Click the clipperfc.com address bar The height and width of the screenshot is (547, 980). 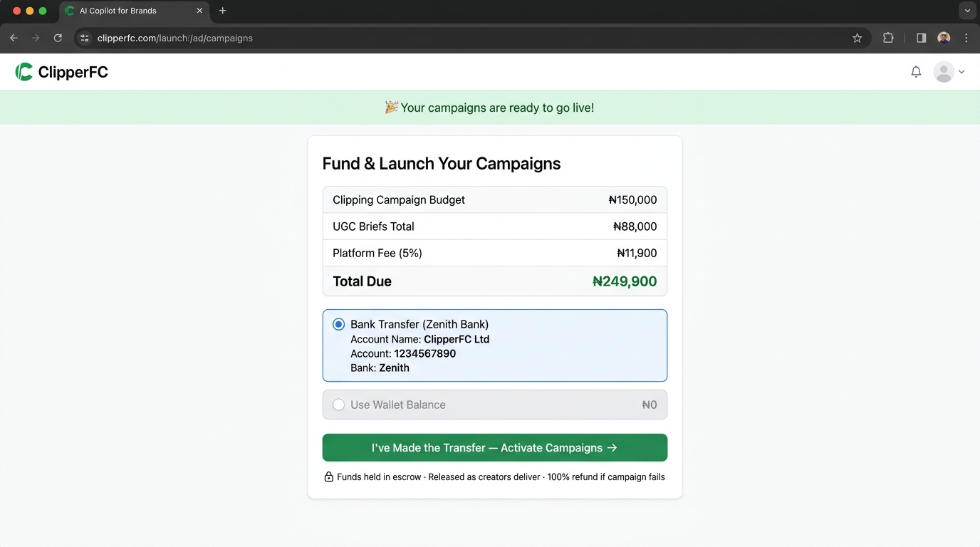[x=473, y=38]
